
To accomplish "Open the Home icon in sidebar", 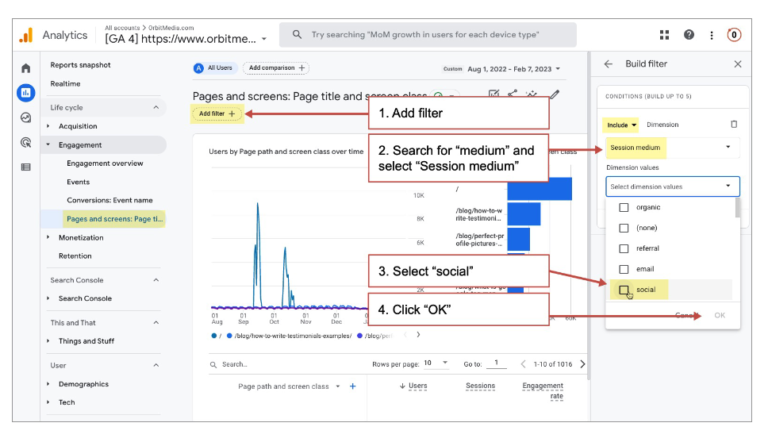I will (26, 68).
